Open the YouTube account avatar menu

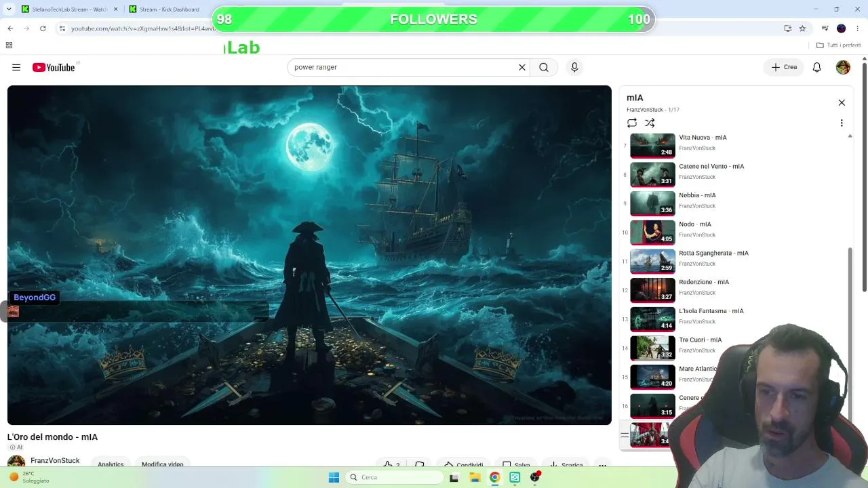pyautogui.click(x=843, y=67)
